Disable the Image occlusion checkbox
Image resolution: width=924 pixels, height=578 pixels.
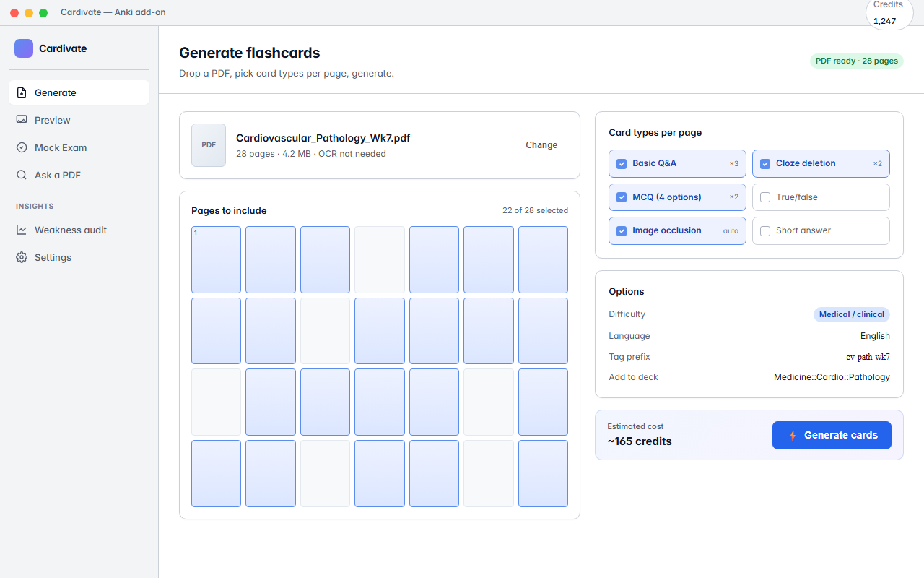622,231
